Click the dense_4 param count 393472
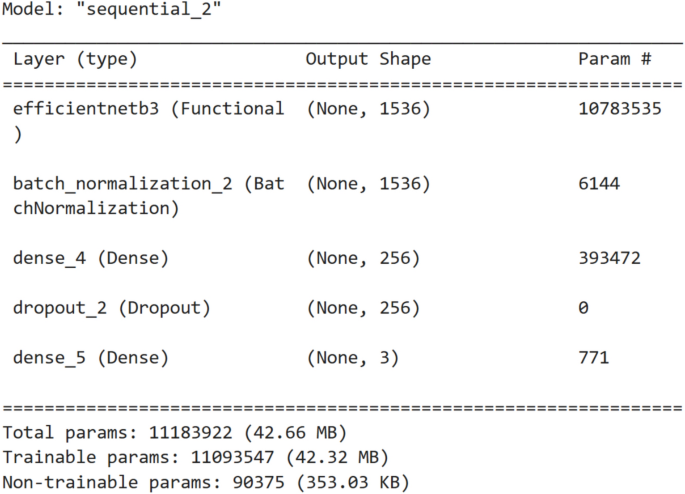The image size is (685, 494). (x=609, y=259)
